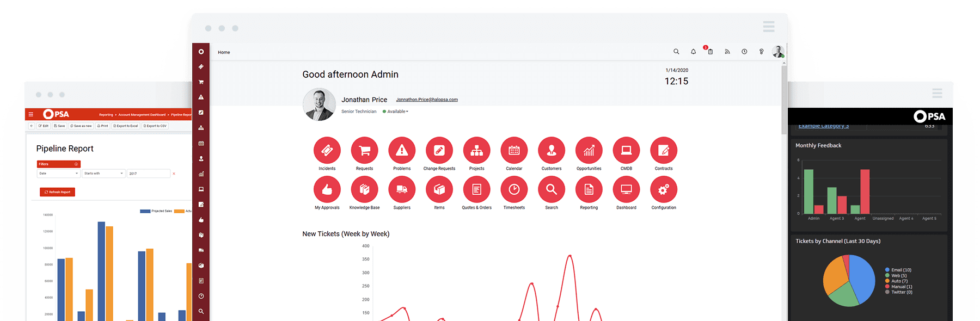Open the Problems warning icon
Viewport: 980px width, 321px height.
point(402,150)
